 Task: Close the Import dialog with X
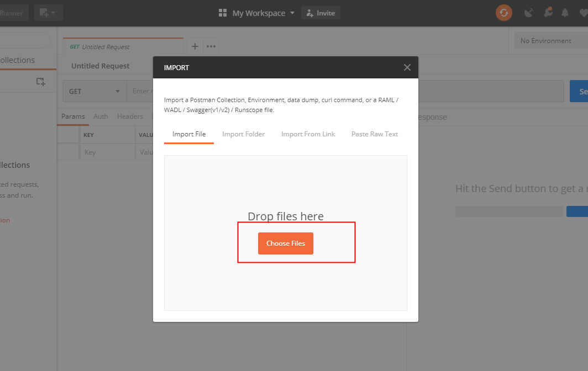tap(407, 67)
